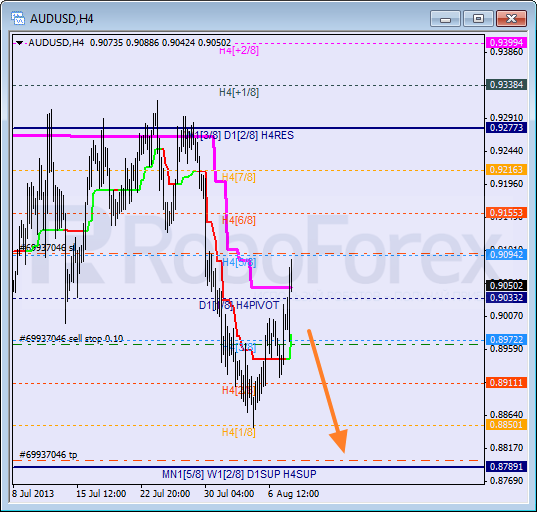Click the 0.92773 navy price label
537x512 pixels.
(x=506, y=128)
